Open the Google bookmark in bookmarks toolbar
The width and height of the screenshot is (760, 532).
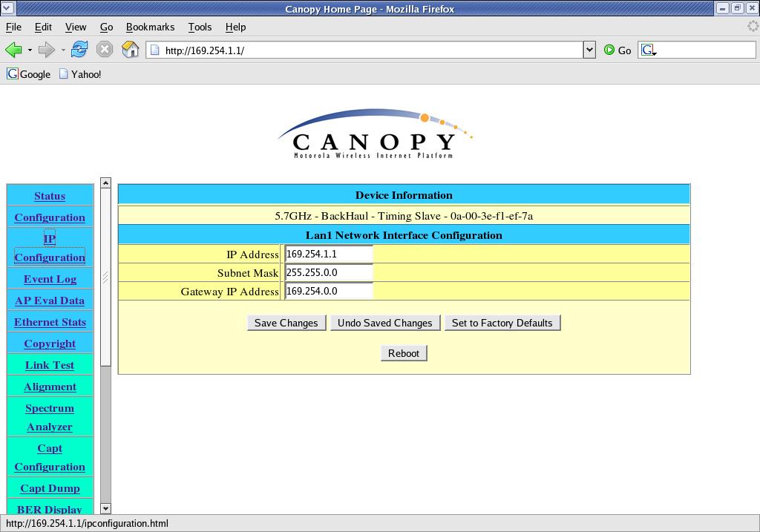tap(29, 74)
